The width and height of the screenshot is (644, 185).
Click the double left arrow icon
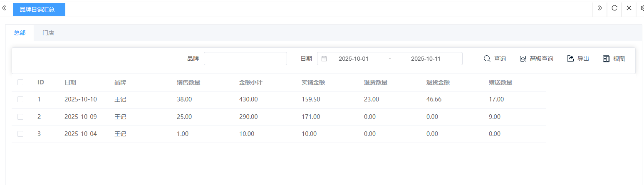click(x=5, y=8)
